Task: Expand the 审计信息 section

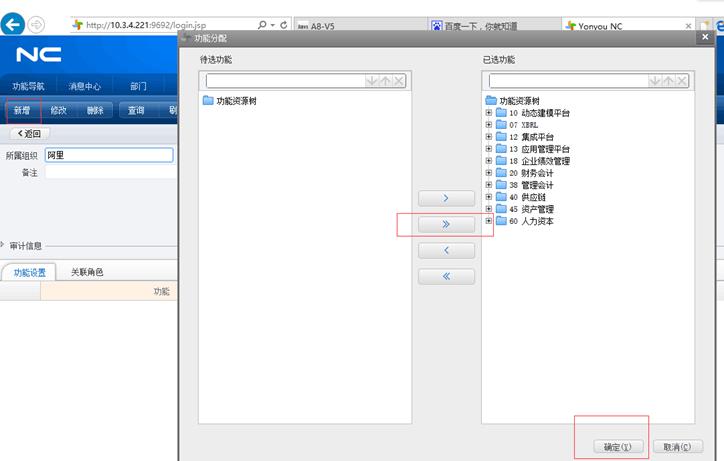Action: 4,245
